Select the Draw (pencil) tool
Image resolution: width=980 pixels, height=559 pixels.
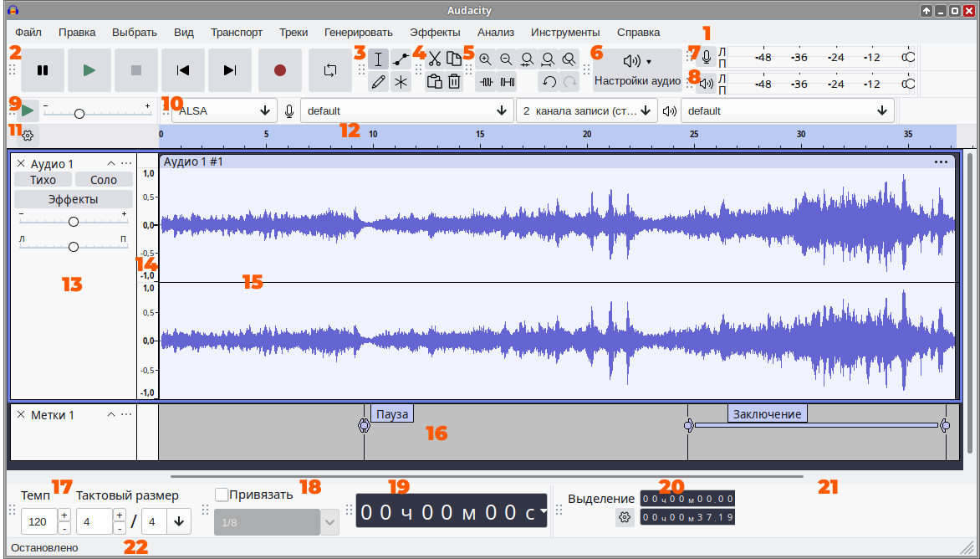[x=378, y=82]
